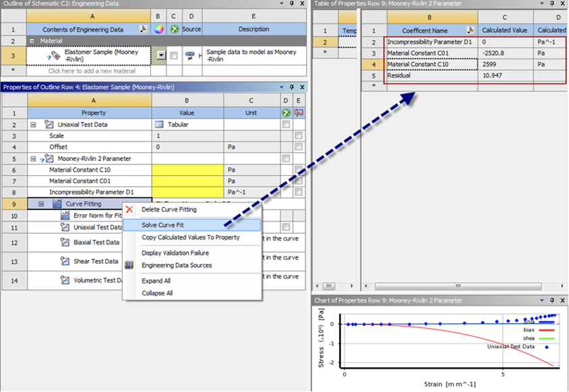This screenshot has height=392, width=569.
Task: Click the material tag icon beside Elastomer Sample
Action: (x=55, y=55)
